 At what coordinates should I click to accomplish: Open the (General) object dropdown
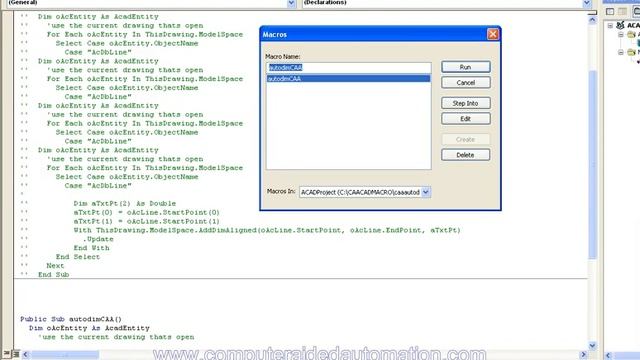point(291,3)
